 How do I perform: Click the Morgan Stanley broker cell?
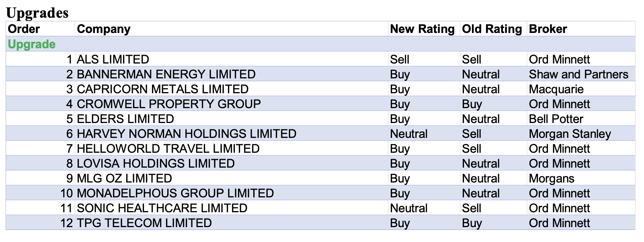pyautogui.click(x=570, y=134)
